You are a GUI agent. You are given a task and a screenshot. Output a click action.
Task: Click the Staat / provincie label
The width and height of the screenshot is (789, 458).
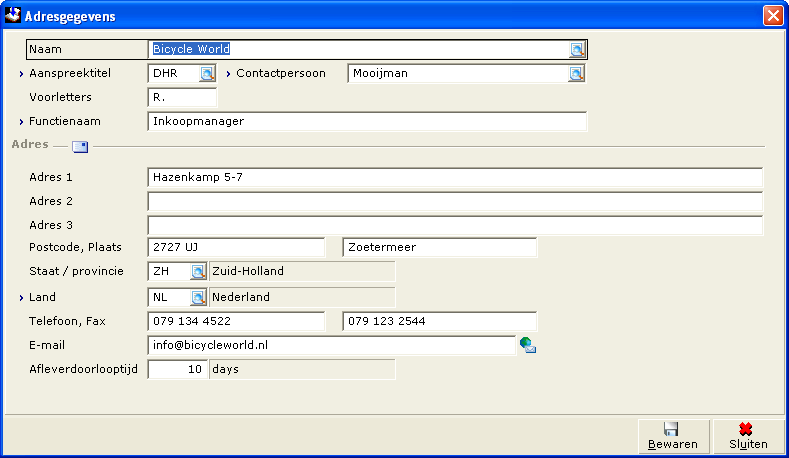click(76, 271)
